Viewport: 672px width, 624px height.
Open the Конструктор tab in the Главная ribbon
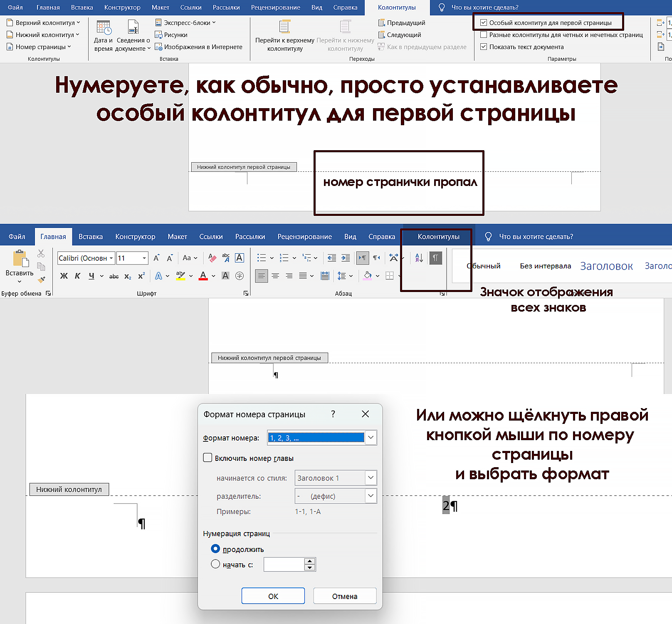(135, 237)
